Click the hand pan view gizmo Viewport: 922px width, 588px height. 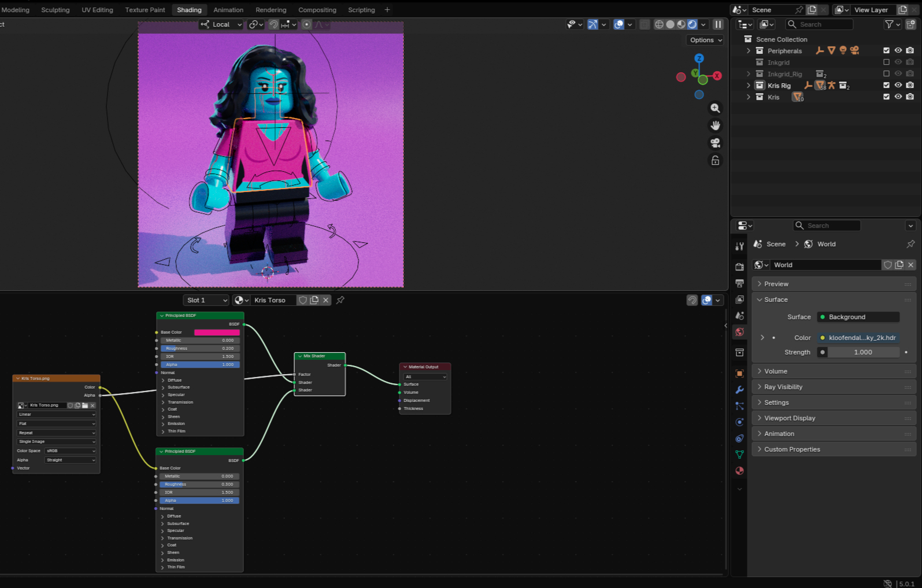(715, 125)
